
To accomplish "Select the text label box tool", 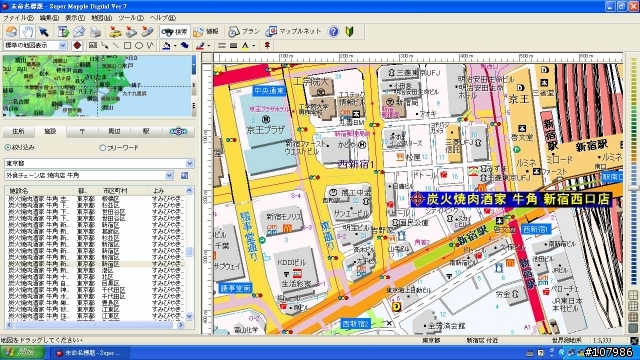I will (x=93, y=45).
